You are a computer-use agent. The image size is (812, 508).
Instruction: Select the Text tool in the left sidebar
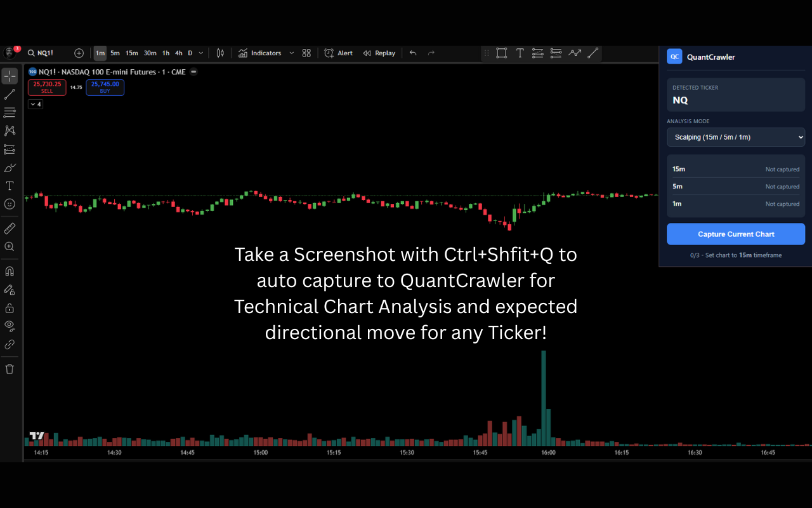point(10,185)
